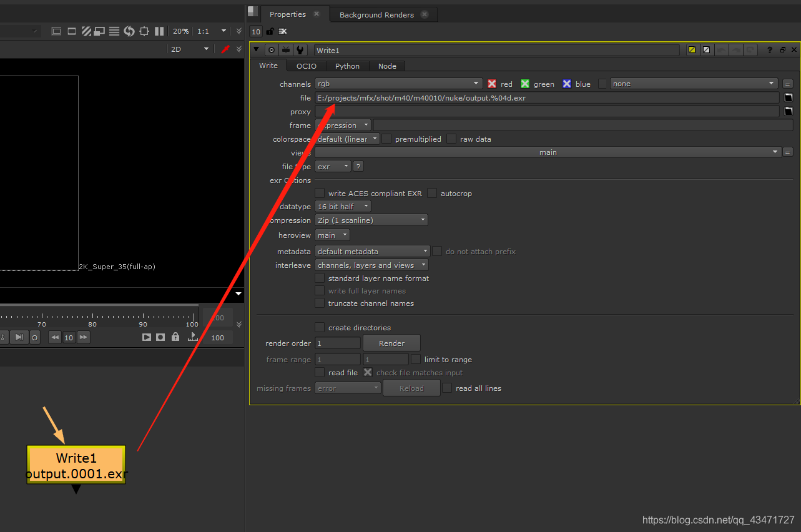Click the file browse folder icon
This screenshot has height=532, width=801.
(789, 98)
